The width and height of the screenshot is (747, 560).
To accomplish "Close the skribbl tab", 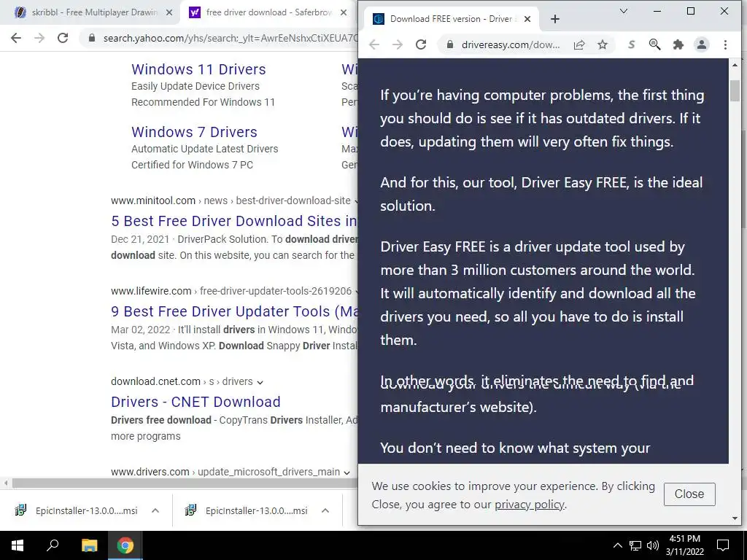I will [169, 12].
